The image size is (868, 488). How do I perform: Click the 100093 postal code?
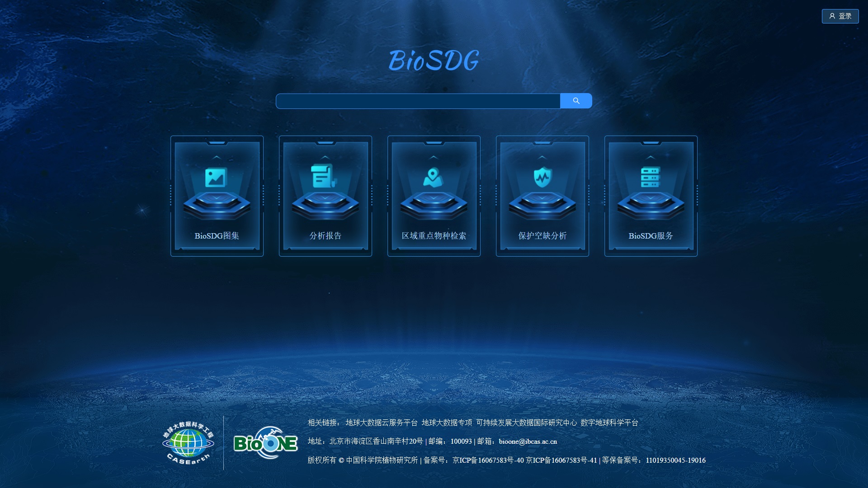click(461, 441)
